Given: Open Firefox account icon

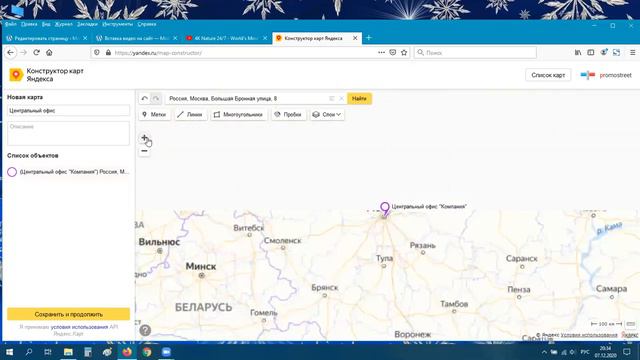Looking at the screenshot, I should click(x=604, y=53).
